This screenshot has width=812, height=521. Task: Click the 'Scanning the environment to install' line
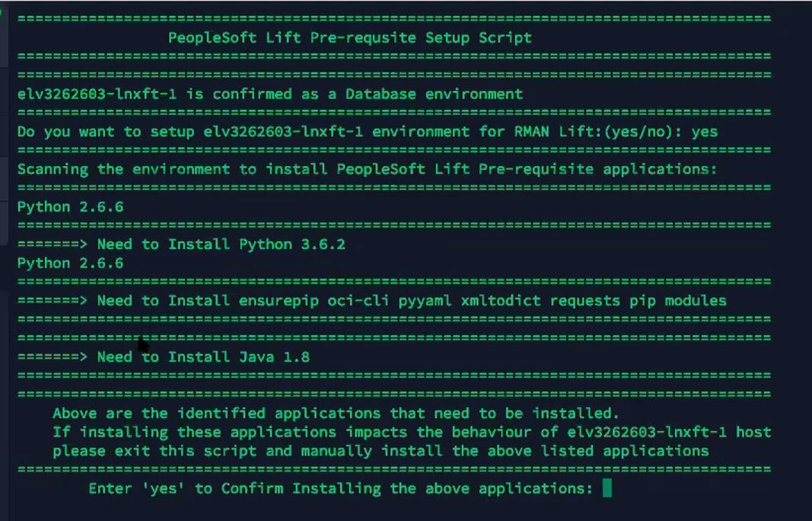[367, 169]
